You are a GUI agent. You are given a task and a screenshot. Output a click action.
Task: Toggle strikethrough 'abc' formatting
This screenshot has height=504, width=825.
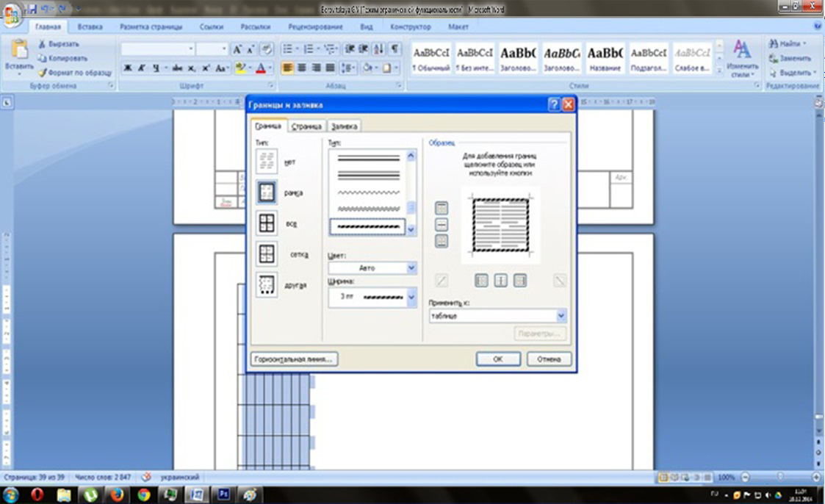177,68
